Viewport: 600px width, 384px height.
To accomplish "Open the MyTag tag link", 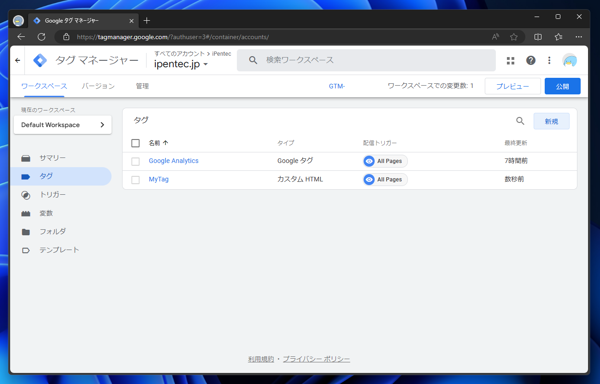I will click(158, 179).
